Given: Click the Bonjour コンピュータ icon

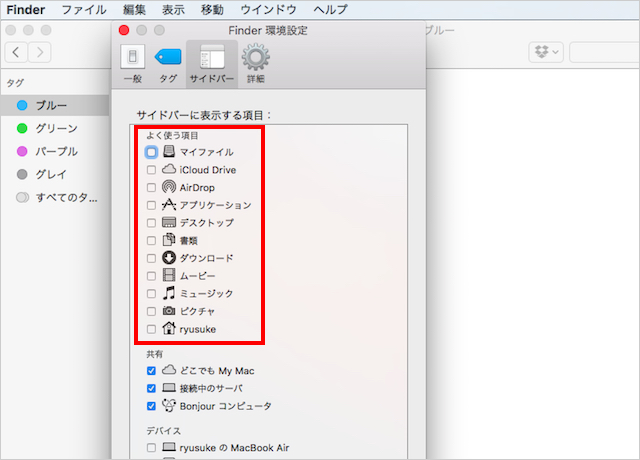Looking at the screenshot, I should click(169, 405).
